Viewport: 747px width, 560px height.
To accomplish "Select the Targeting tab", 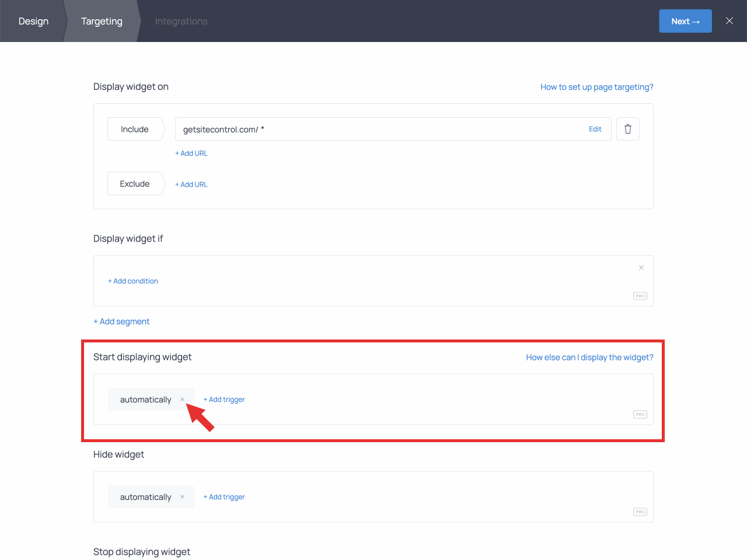I will point(102,21).
